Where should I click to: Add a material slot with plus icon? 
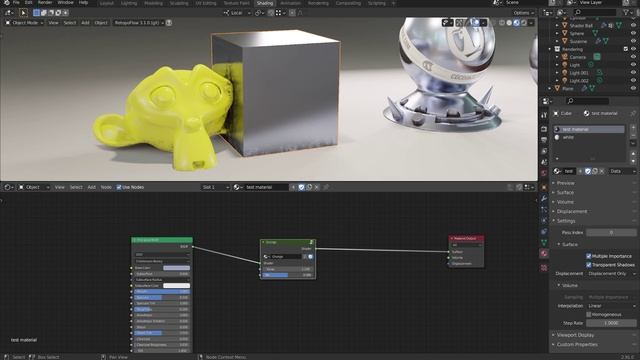point(633,127)
